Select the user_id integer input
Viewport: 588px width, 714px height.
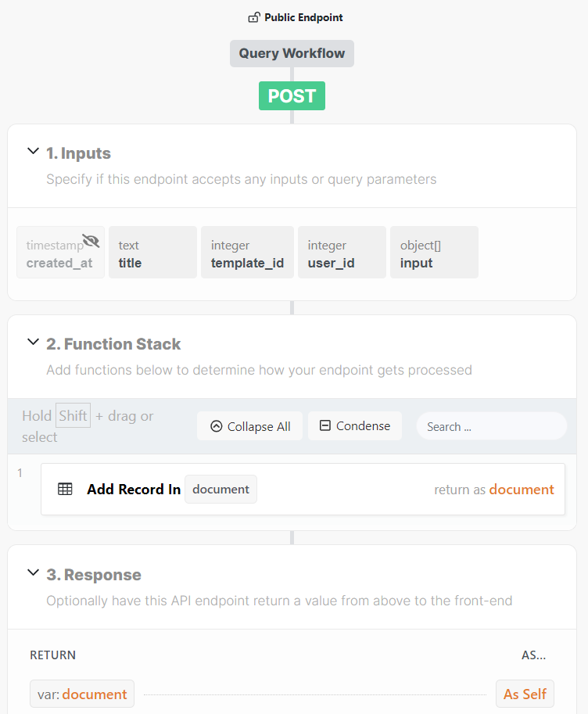pyautogui.click(x=342, y=253)
